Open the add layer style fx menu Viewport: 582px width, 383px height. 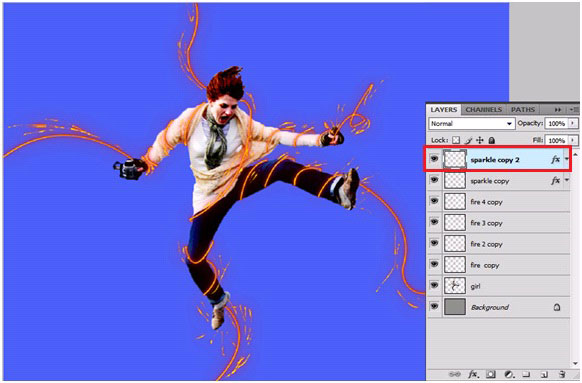pyautogui.click(x=473, y=374)
